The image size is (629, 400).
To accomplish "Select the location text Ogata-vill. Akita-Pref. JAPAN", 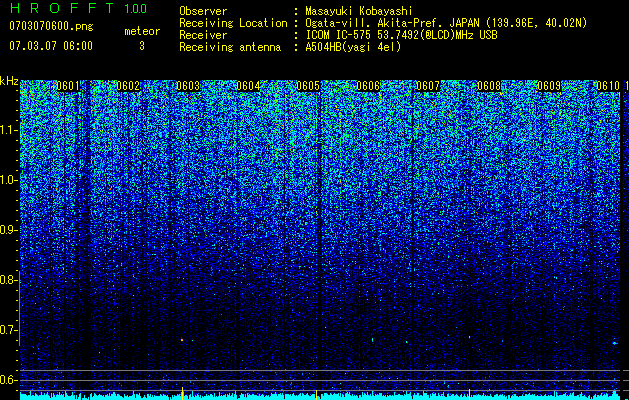I will click(x=392, y=23).
